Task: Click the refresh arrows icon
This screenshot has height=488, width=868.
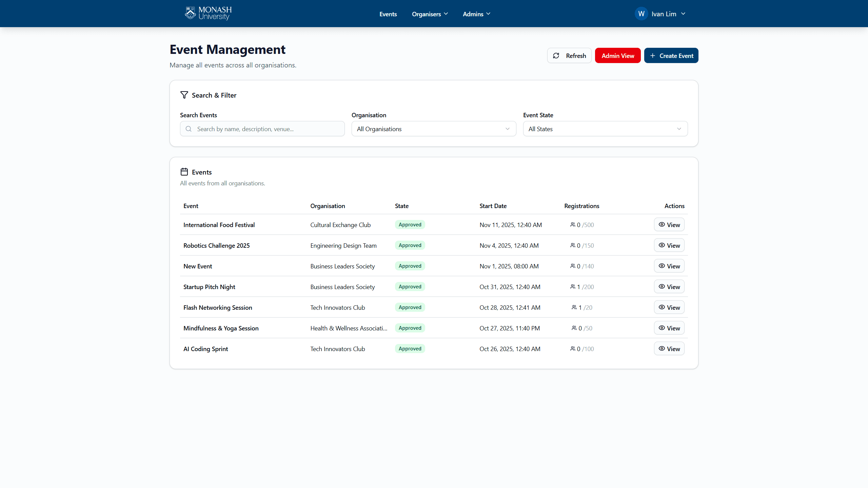Action: (x=556, y=56)
